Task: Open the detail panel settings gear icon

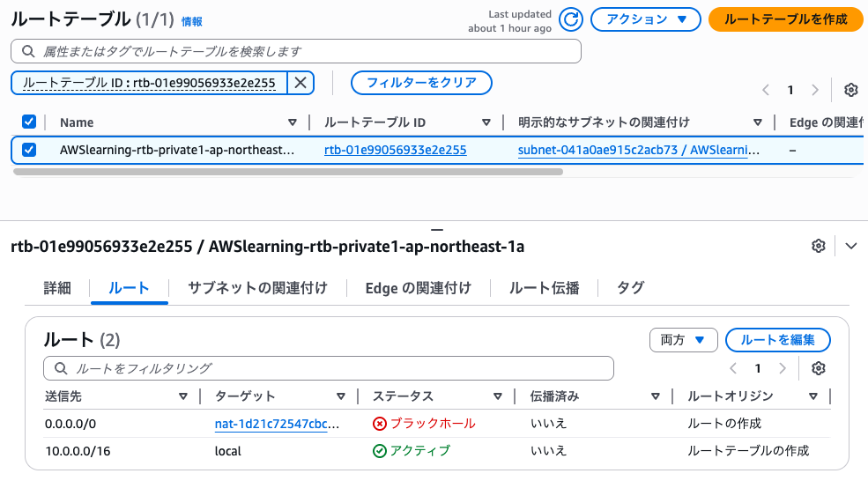Action: (818, 246)
